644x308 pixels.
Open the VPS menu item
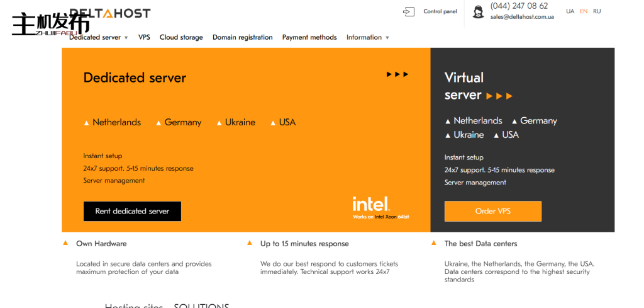[x=144, y=37]
